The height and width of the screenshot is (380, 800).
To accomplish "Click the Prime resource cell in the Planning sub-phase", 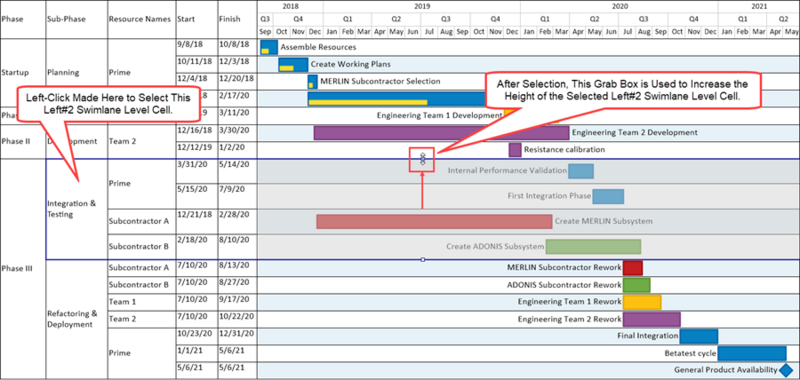I will click(141, 72).
